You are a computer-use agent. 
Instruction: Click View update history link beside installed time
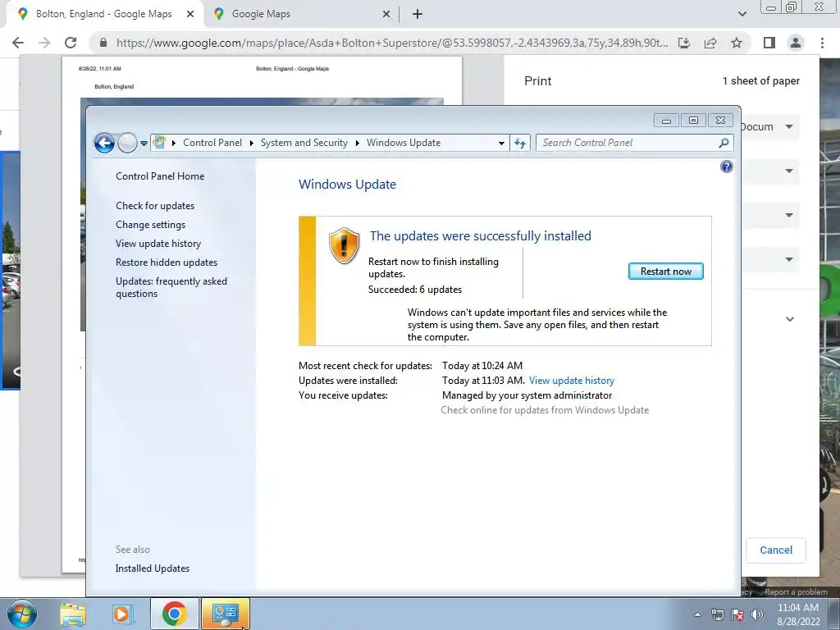pyautogui.click(x=572, y=381)
